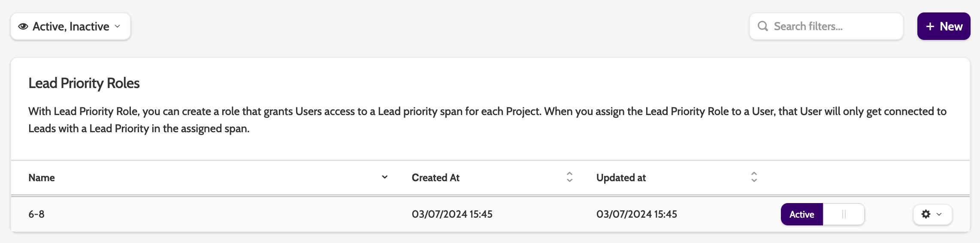
Task: Click the plus icon on New button
Action: point(930,27)
